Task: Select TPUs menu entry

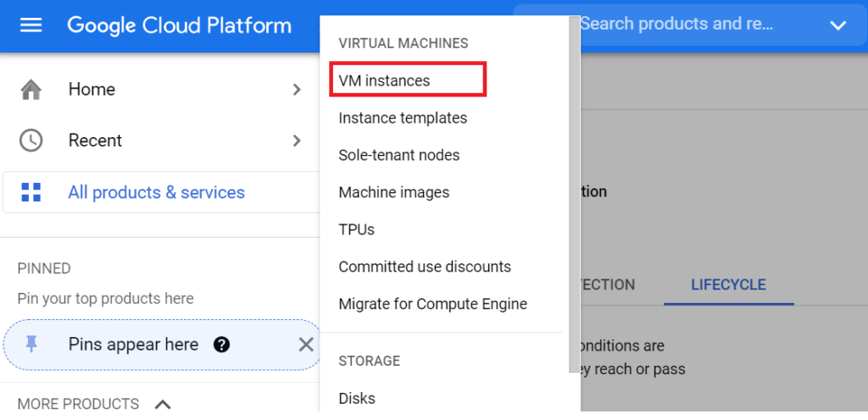Action: (357, 229)
